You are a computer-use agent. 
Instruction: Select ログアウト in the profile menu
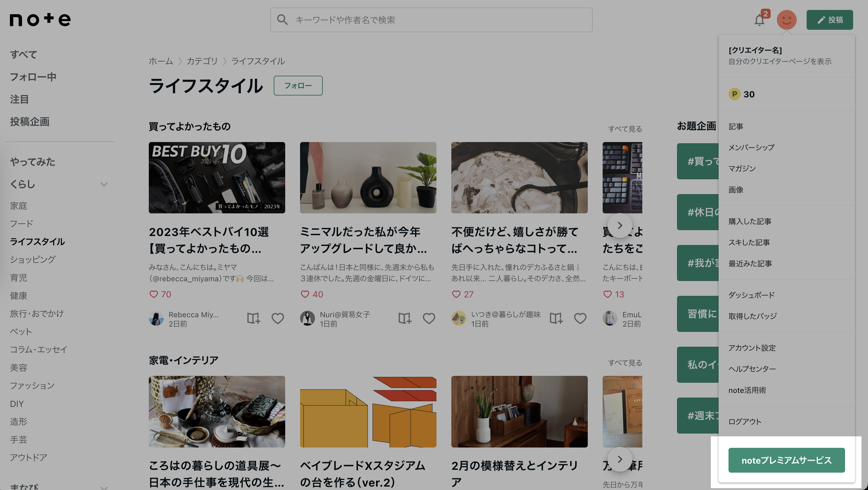point(745,421)
